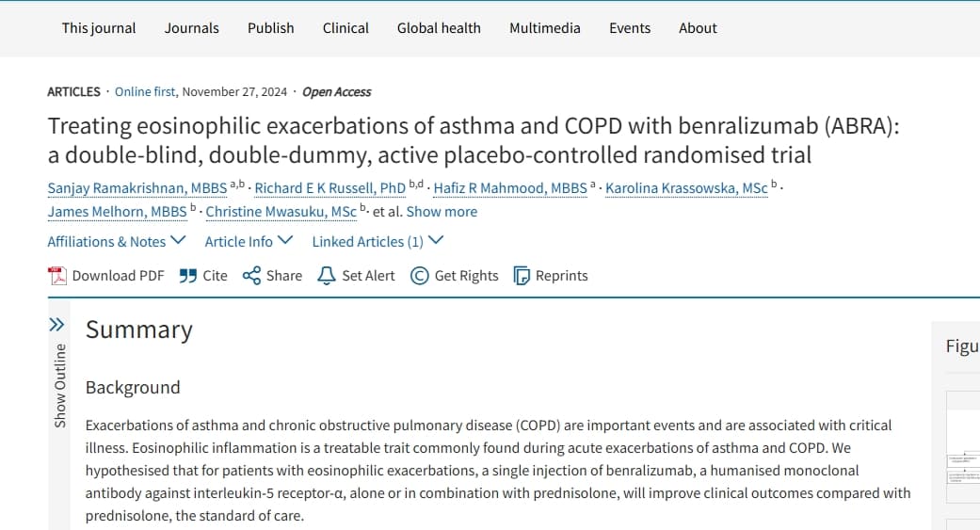This screenshot has width=980, height=530.
Task: Toggle the Show Outline sidebar label
Action: 60,385
